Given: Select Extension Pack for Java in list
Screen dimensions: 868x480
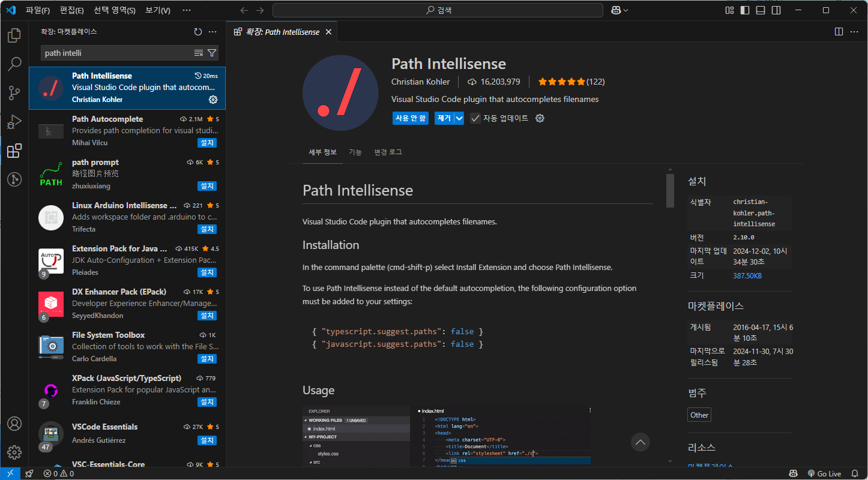Looking at the screenshot, I should [x=127, y=260].
